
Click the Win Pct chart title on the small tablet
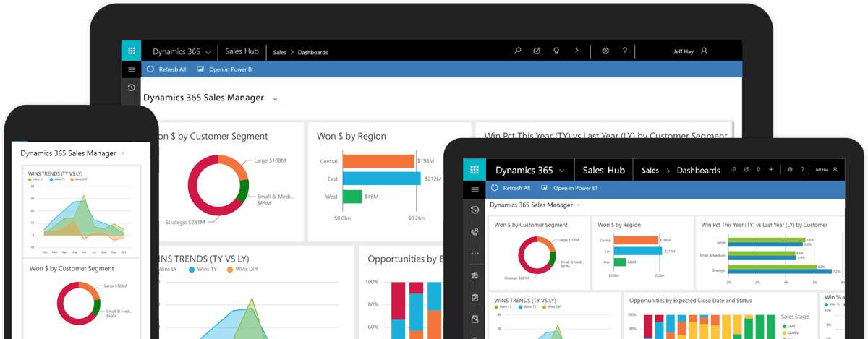pos(764,225)
